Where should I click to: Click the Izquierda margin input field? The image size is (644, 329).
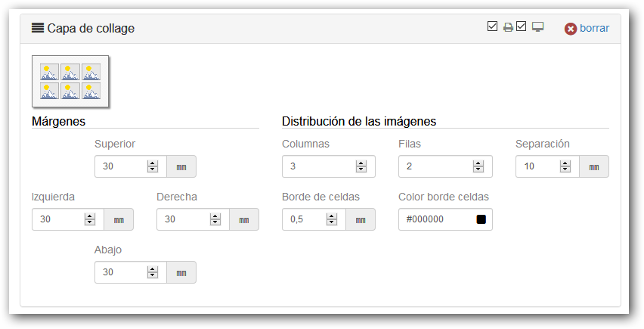(68, 219)
